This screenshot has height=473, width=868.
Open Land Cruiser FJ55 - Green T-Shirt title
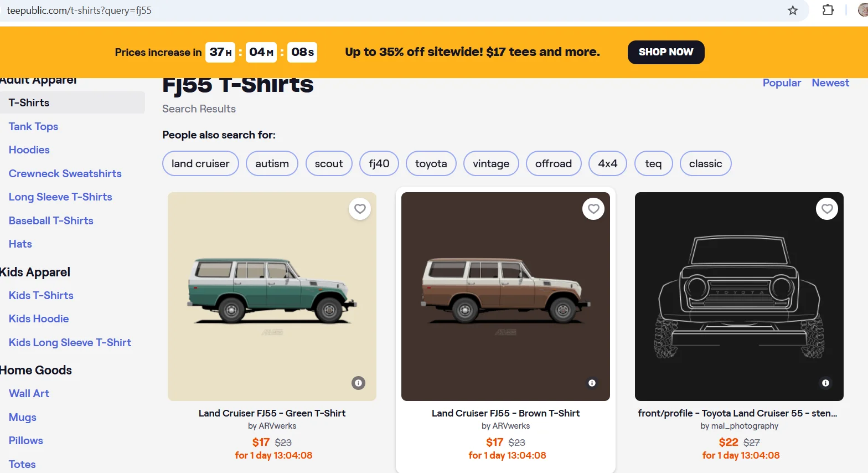272,413
